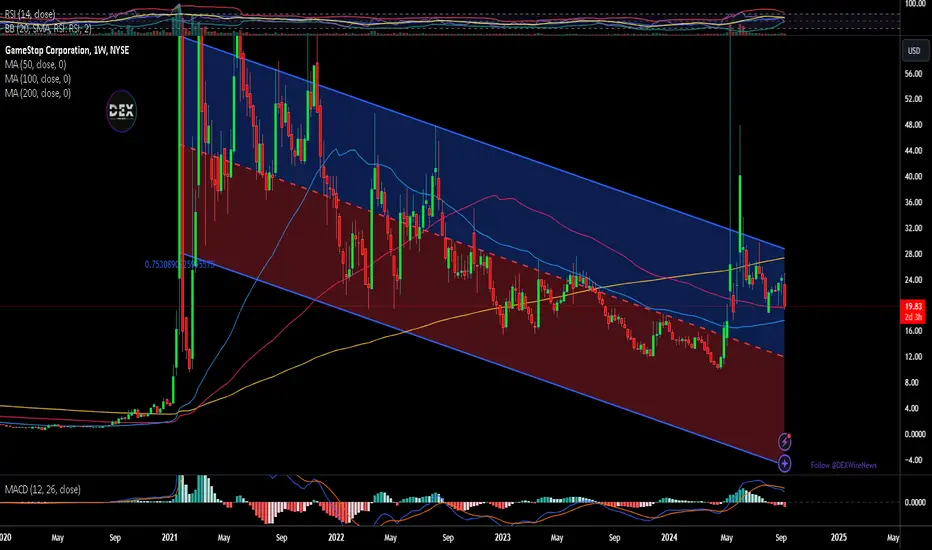The image size is (932, 550).
Task: Click the 40.00 price scale label
Action: pos(914,177)
